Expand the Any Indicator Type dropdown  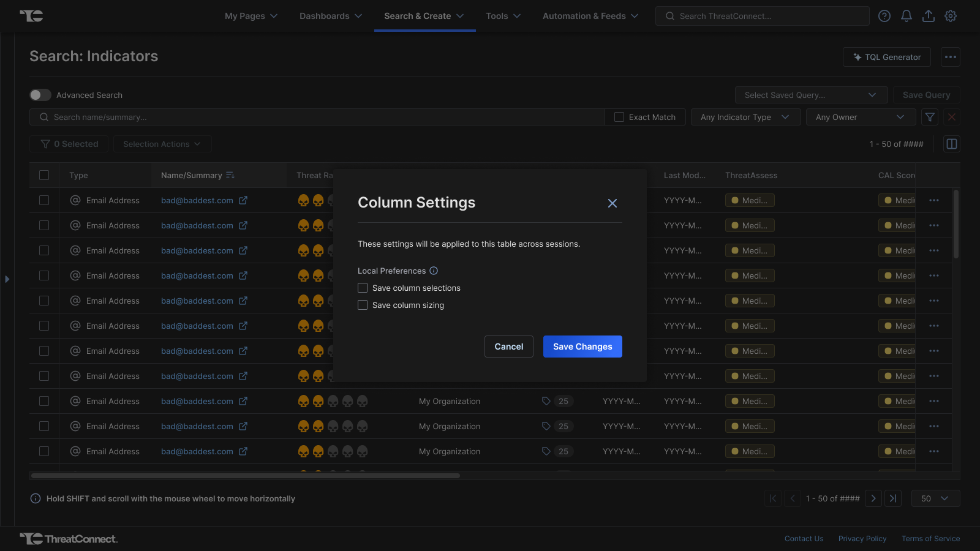click(745, 117)
